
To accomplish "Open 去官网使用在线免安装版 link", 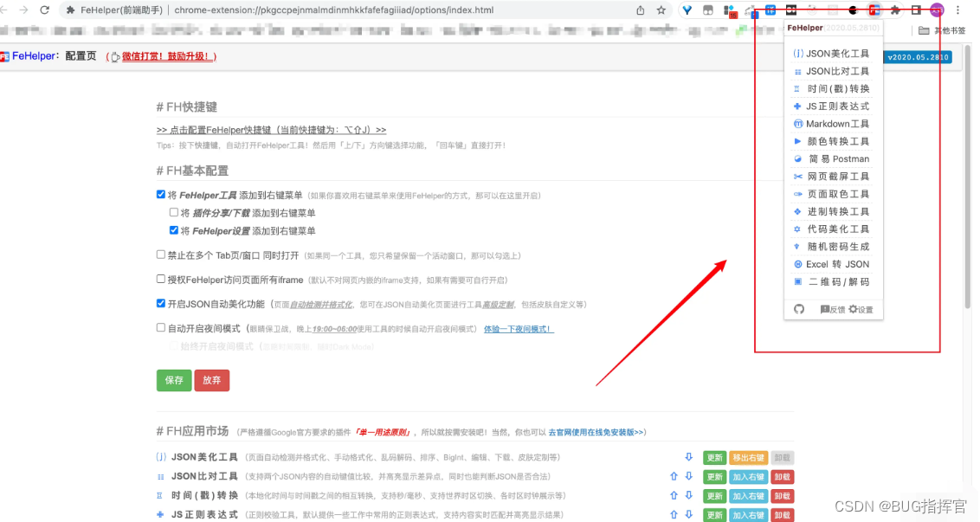I will click(596, 432).
